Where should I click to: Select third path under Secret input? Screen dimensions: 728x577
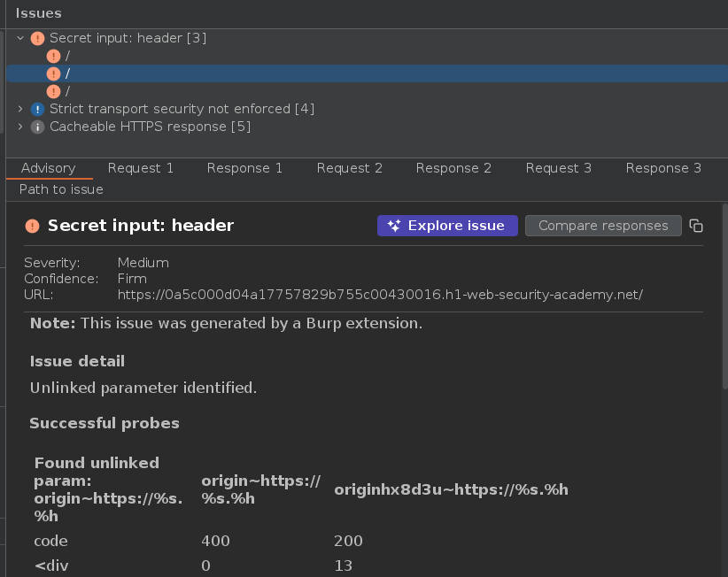pos(67,91)
